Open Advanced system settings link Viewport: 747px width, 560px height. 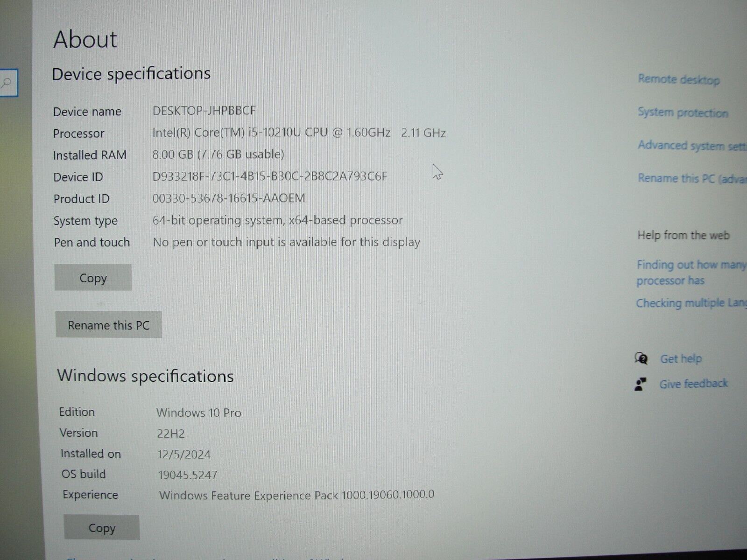tap(692, 146)
